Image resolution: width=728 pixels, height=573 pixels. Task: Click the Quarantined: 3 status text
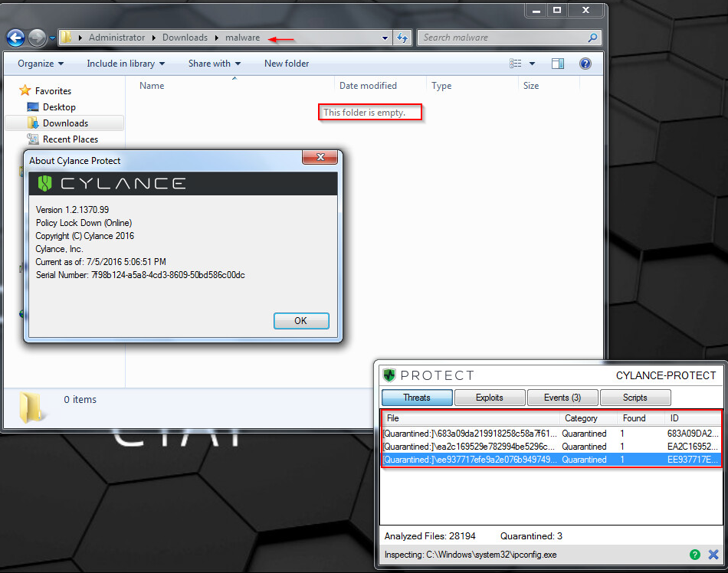[531, 536]
